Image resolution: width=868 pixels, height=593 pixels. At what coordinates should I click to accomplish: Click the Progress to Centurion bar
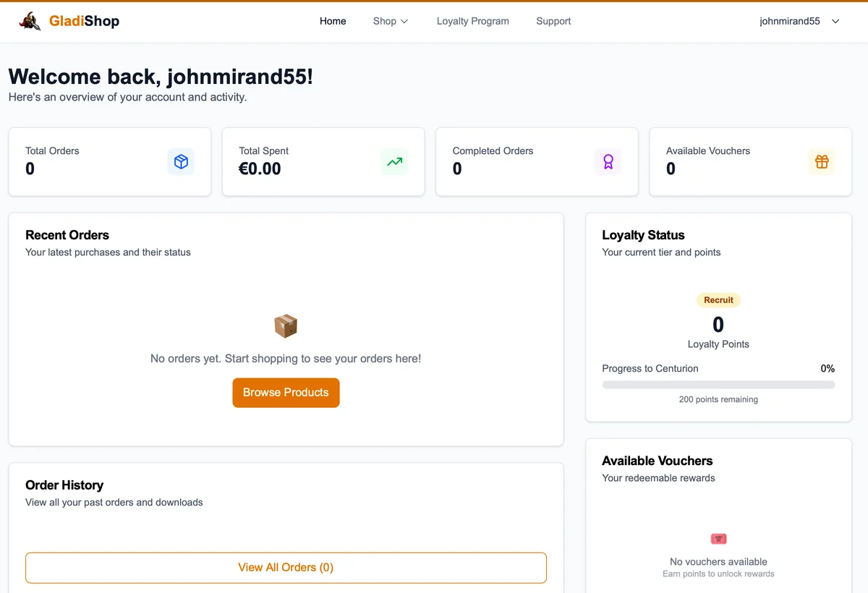(718, 385)
